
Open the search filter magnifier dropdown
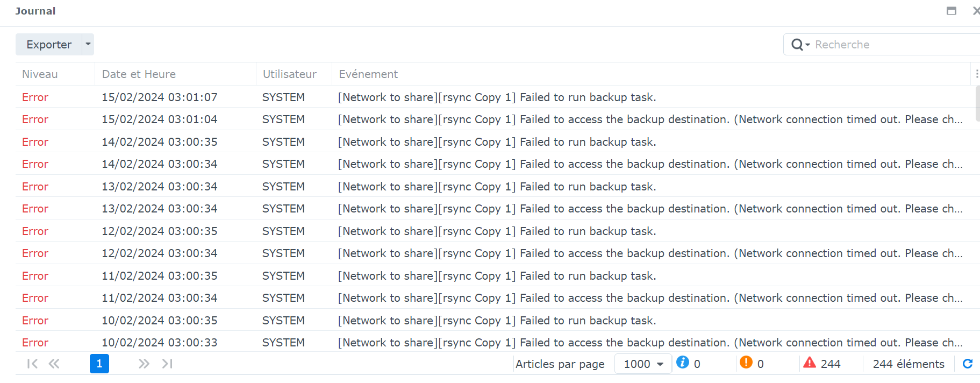point(800,45)
